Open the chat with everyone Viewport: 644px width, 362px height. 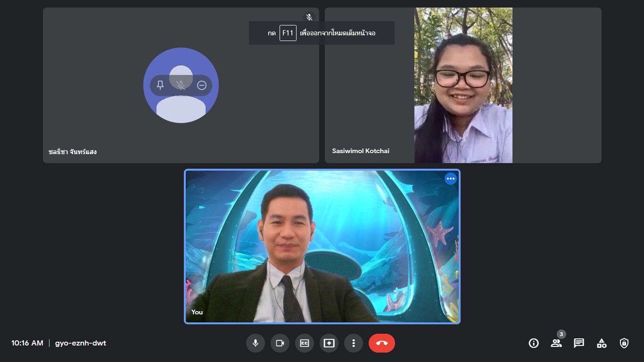click(x=578, y=343)
